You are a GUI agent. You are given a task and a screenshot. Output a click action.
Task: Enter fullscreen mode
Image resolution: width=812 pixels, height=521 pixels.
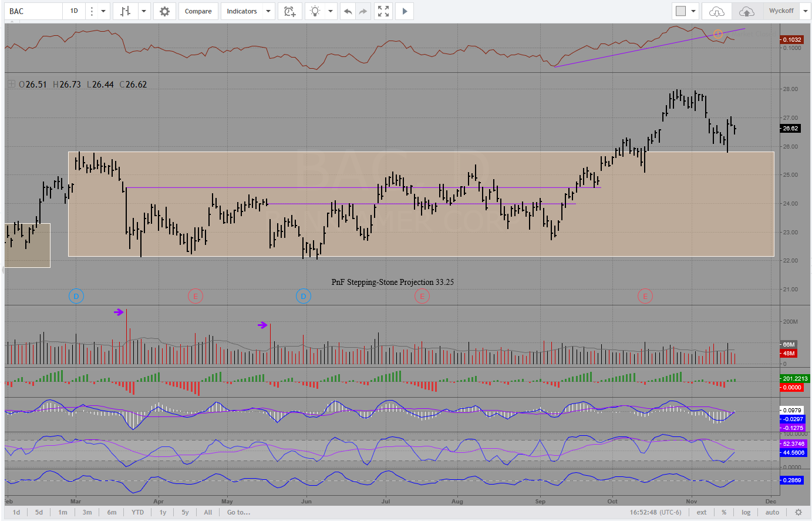click(x=383, y=11)
